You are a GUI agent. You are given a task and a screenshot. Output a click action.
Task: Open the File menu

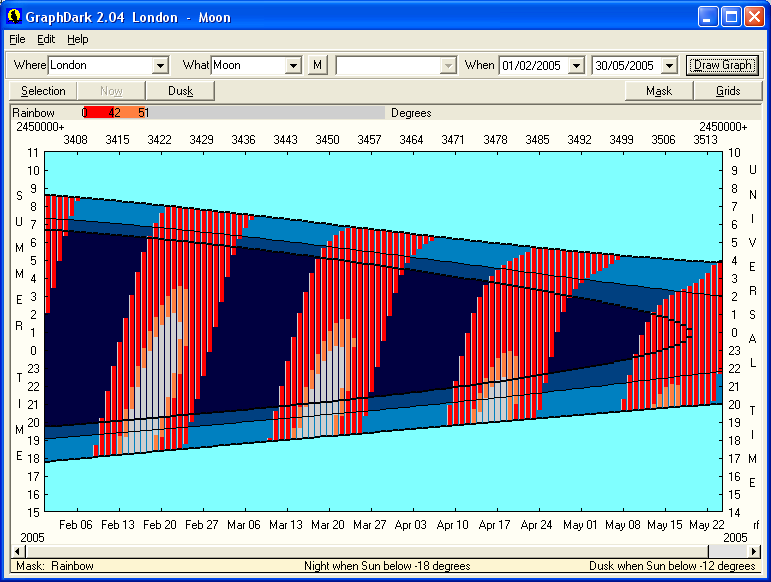(x=17, y=39)
